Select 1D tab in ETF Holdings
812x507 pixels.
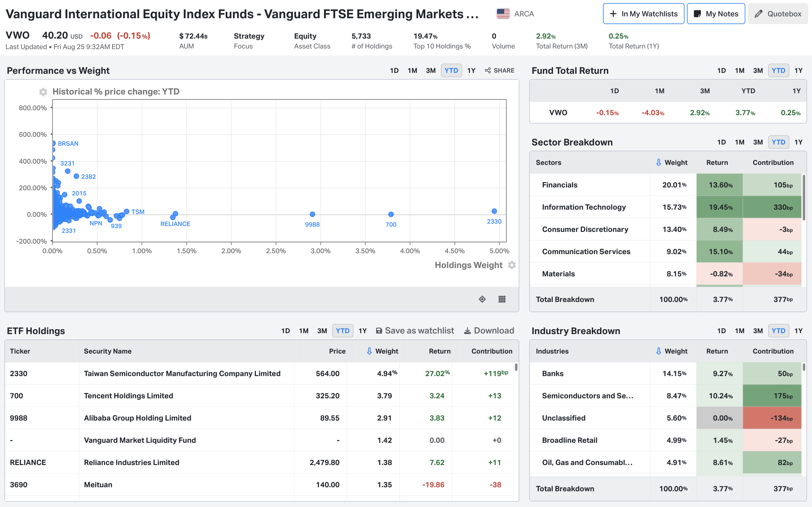pyautogui.click(x=286, y=331)
